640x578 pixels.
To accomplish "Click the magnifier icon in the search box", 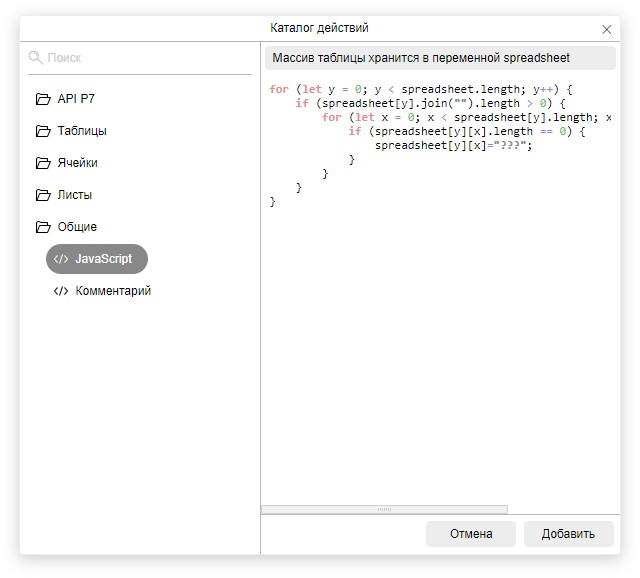I will click(x=36, y=58).
